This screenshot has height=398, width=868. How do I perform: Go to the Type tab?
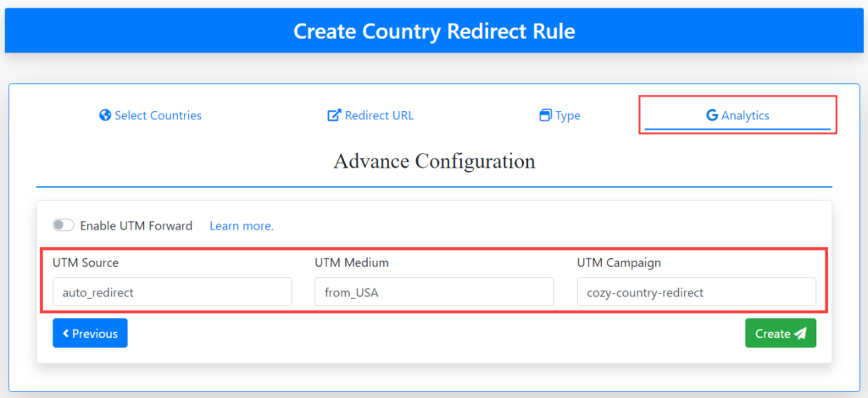tap(559, 115)
